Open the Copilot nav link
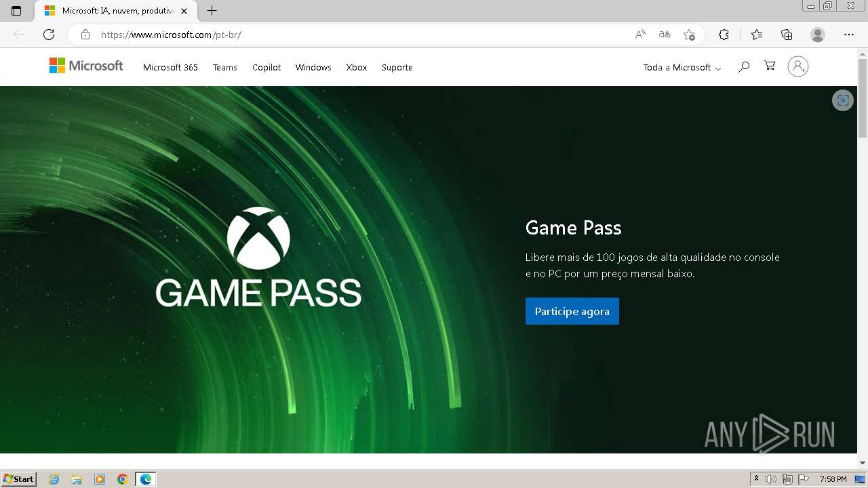868x488 pixels. 267,67
